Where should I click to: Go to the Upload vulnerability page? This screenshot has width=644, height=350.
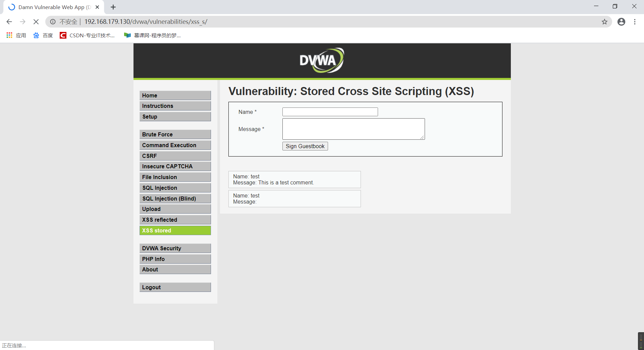(175, 209)
